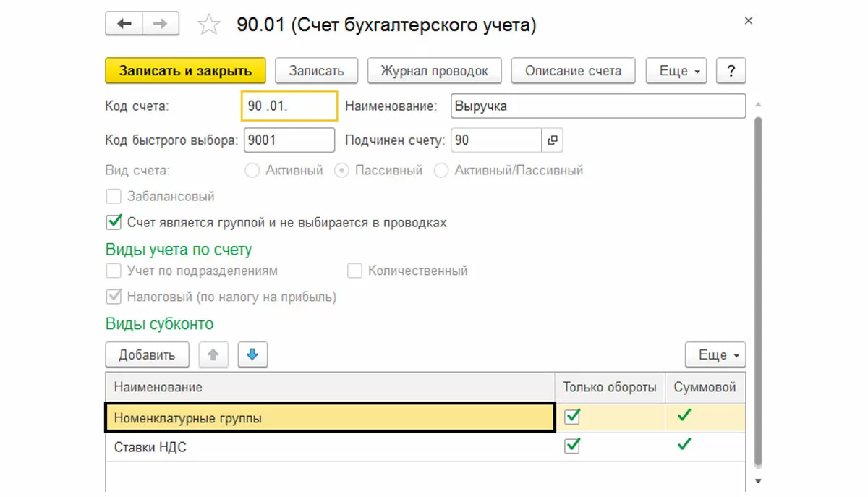Image resolution: width=868 pixels, height=497 pixels.
Task: Add account 90.01 to favorites star
Action: (x=209, y=25)
